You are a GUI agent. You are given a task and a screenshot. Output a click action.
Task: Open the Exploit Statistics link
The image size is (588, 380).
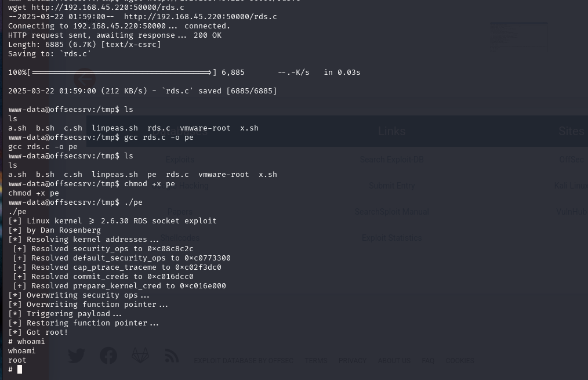(x=392, y=238)
